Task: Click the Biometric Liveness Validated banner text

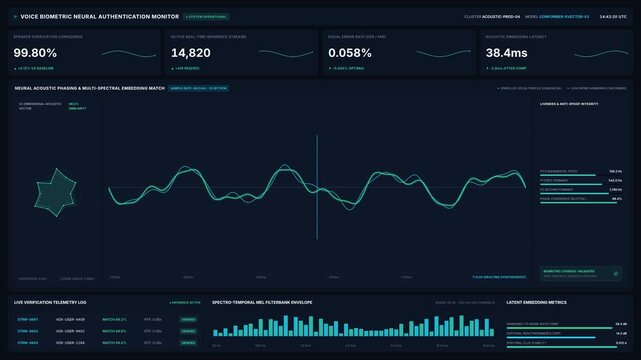Action: (x=569, y=271)
